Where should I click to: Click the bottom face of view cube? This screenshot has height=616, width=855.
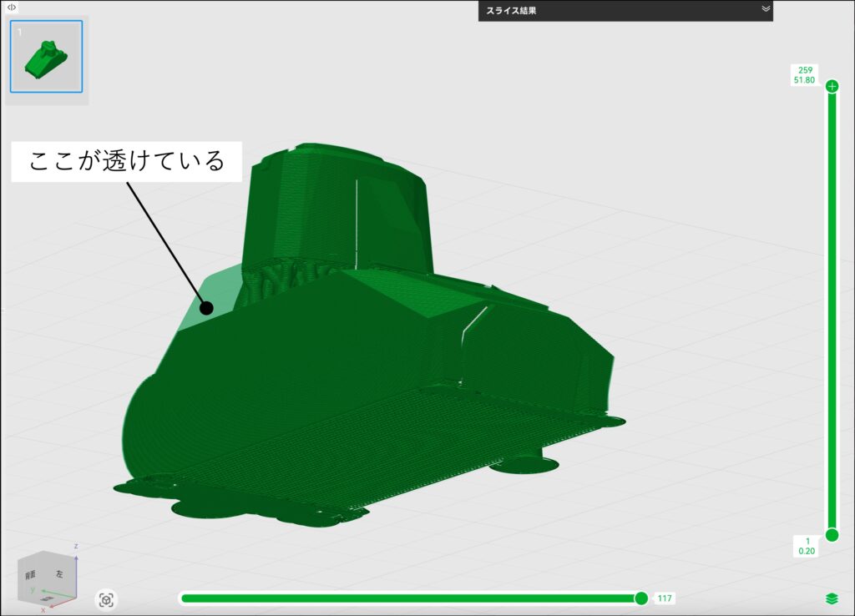coord(48,598)
